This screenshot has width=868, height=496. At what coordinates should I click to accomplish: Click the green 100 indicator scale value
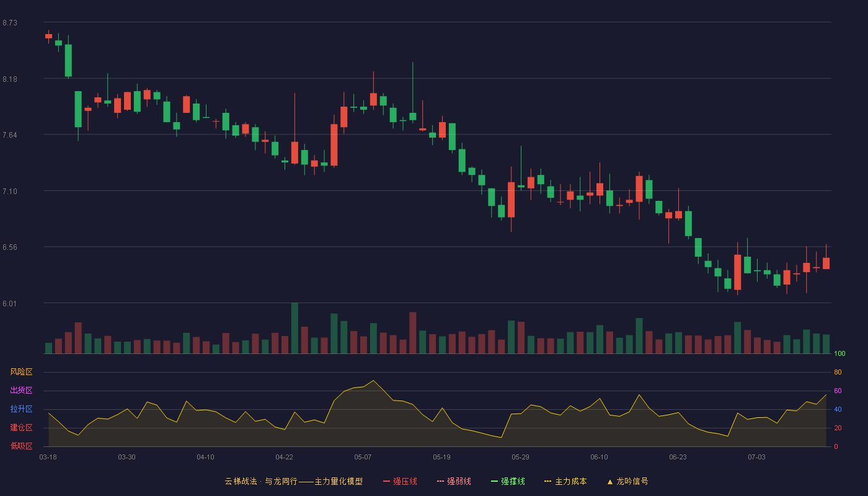pyautogui.click(x=839, y=354)
